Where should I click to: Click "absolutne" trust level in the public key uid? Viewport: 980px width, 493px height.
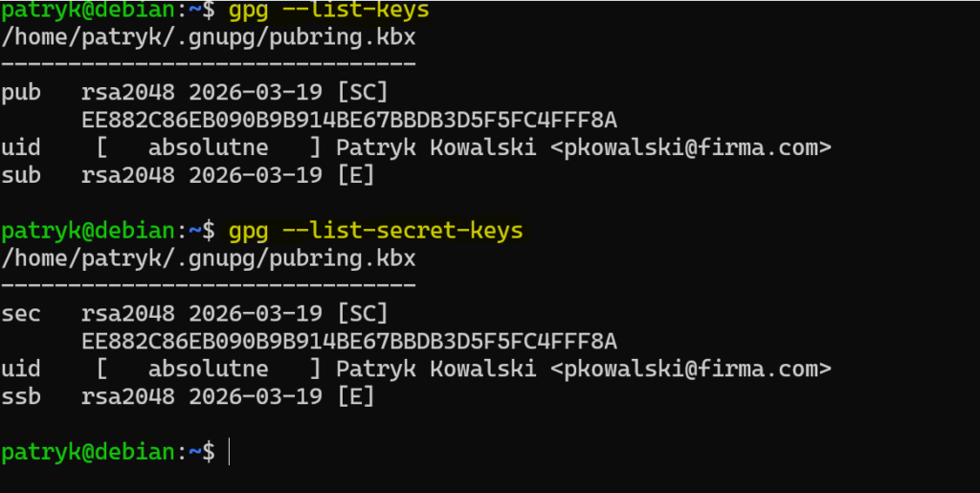click(209, 148)
